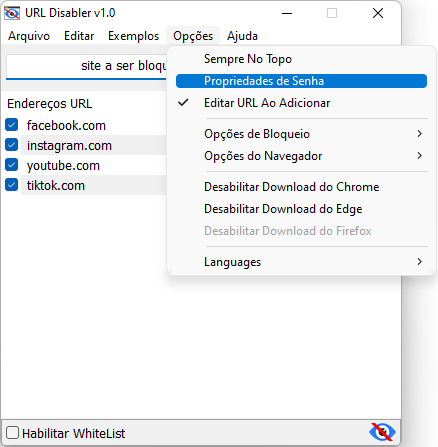The height and width of the screenshot is (447, 438).
Task: Choose Sempre No Topo option
Action: (301, 59)
